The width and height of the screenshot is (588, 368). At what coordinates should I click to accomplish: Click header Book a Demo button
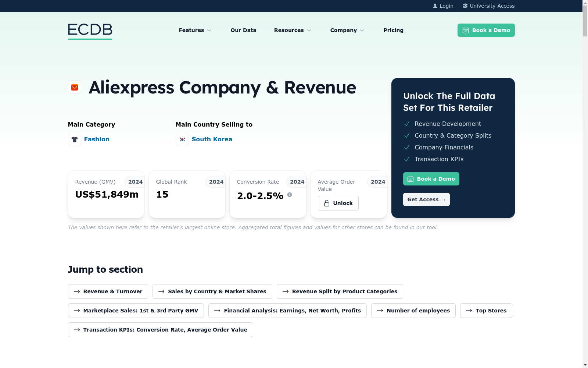coord(486,30)
